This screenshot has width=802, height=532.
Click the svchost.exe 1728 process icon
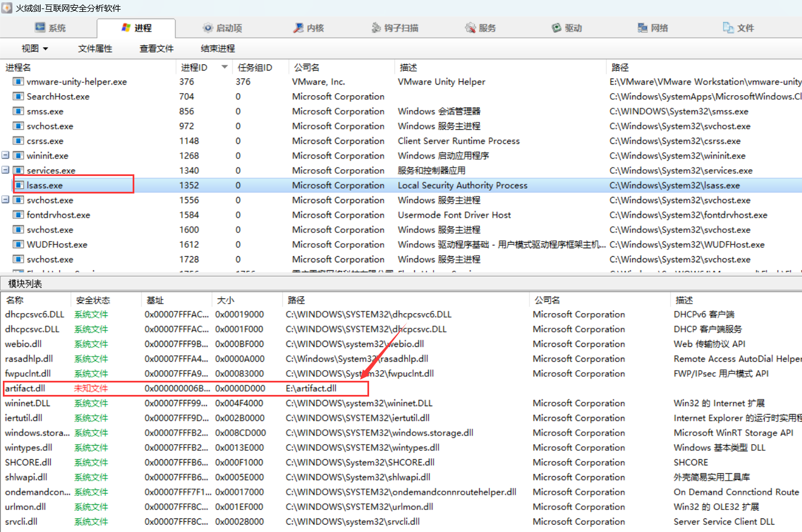click(18, 260)
